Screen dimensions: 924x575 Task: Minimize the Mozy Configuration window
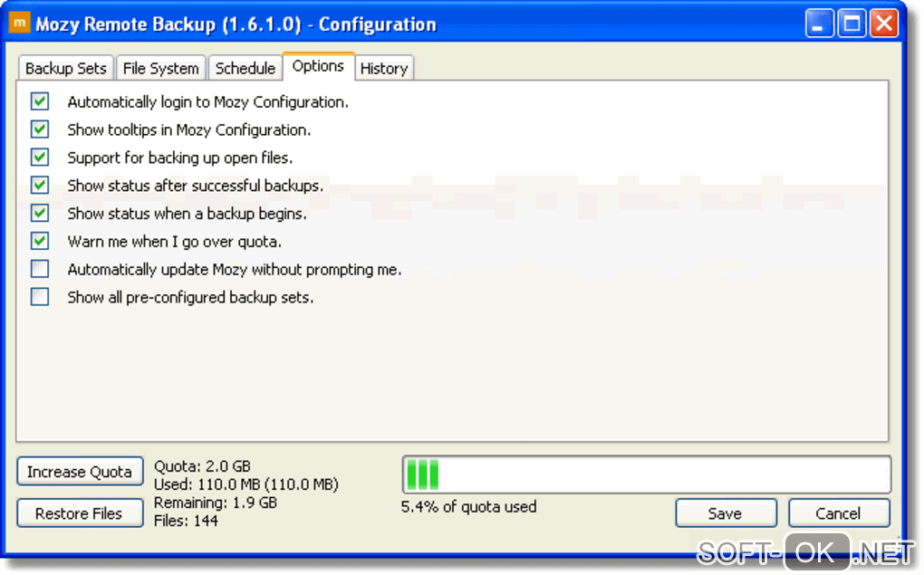pos(819,24)
